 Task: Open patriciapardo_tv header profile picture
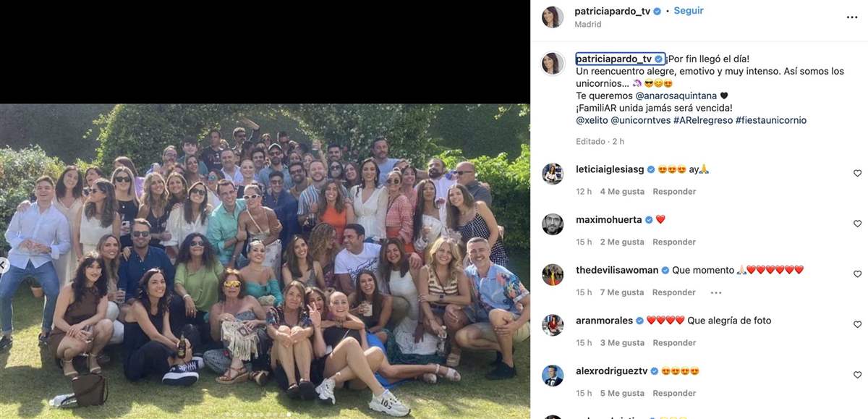553,17
